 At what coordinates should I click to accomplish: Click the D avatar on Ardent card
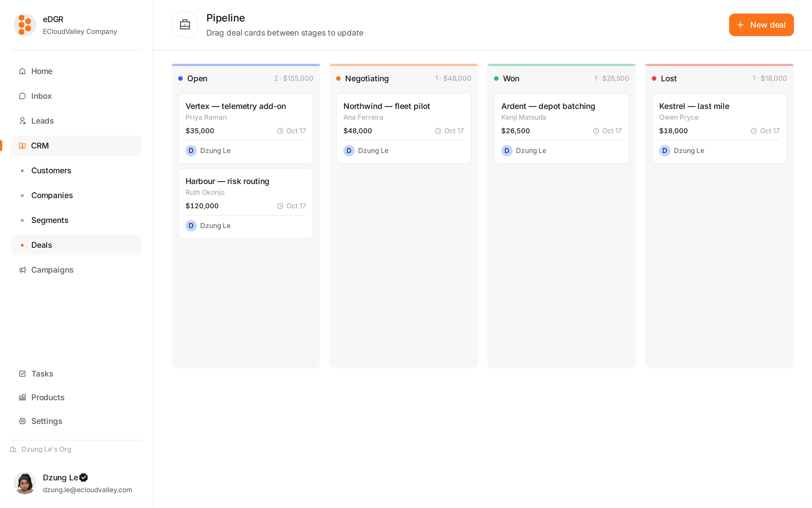tap(507, 150)
